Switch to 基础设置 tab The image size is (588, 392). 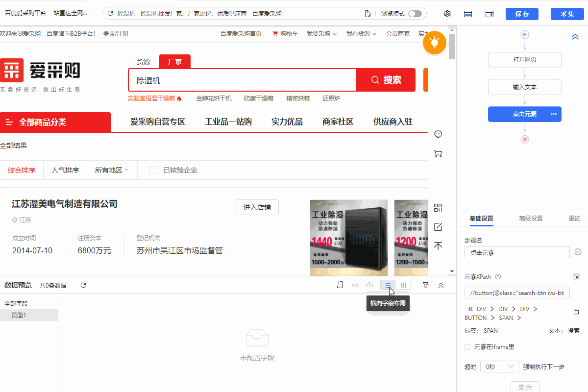[481, 219]
